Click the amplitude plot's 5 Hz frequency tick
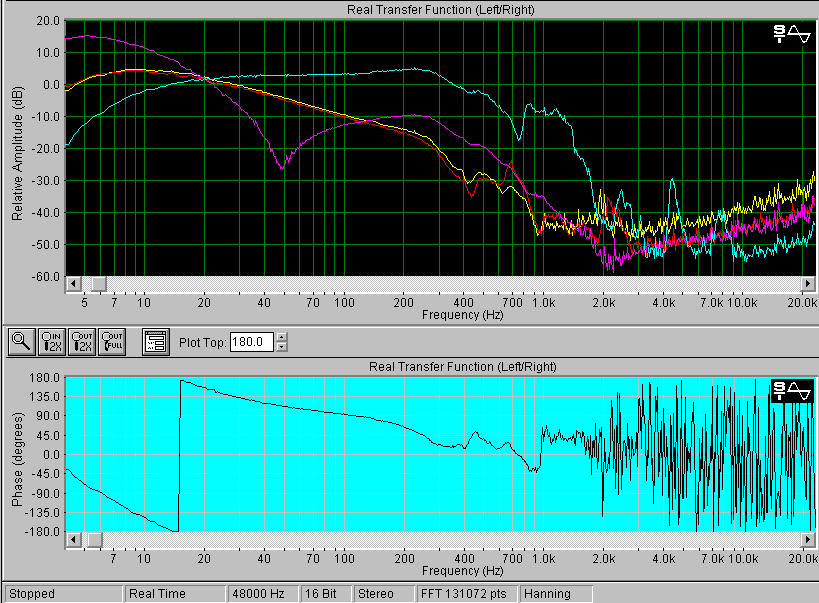 84,303
